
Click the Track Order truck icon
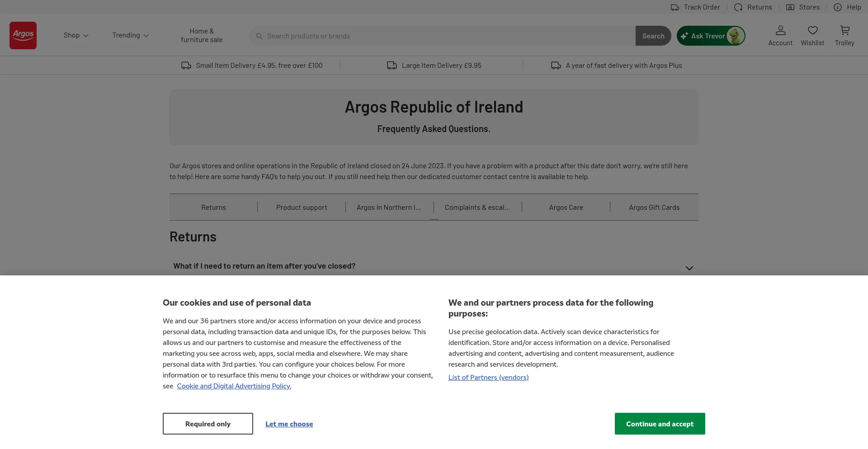pos(675,7)
